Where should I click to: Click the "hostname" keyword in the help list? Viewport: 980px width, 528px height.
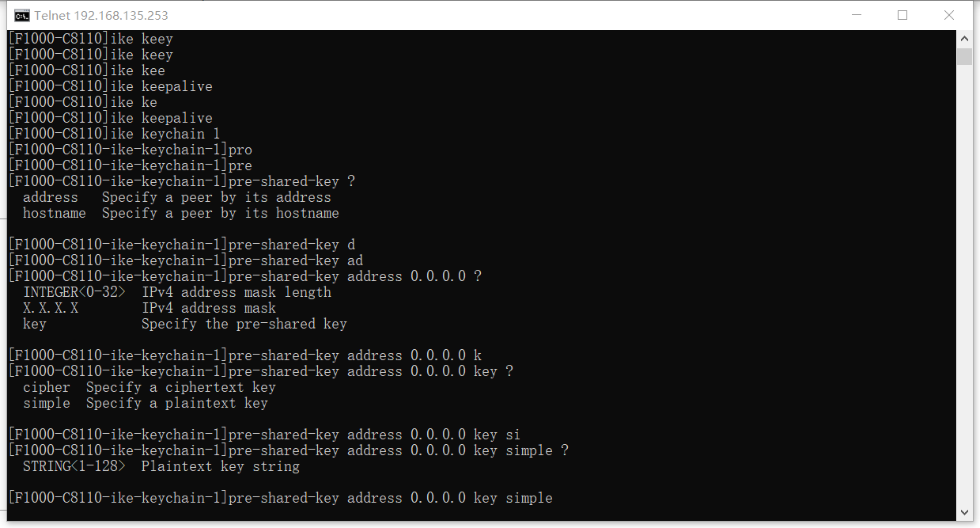coord(55,213)
